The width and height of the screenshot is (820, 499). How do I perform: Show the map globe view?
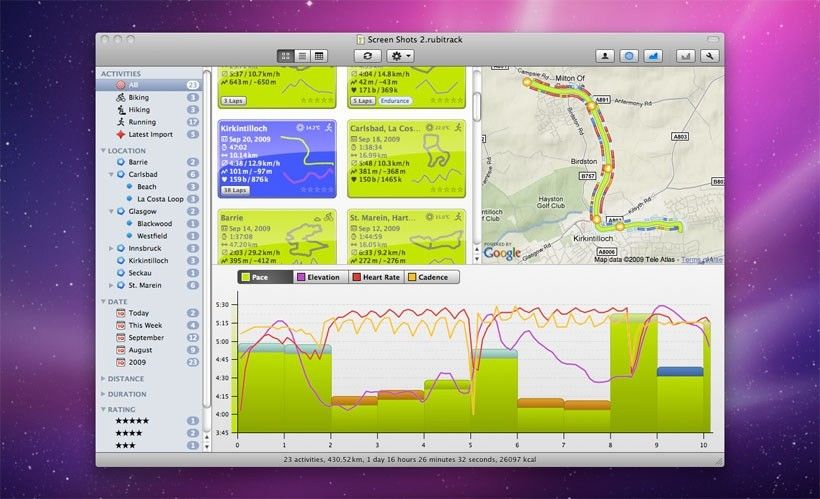tap(629, 56)
